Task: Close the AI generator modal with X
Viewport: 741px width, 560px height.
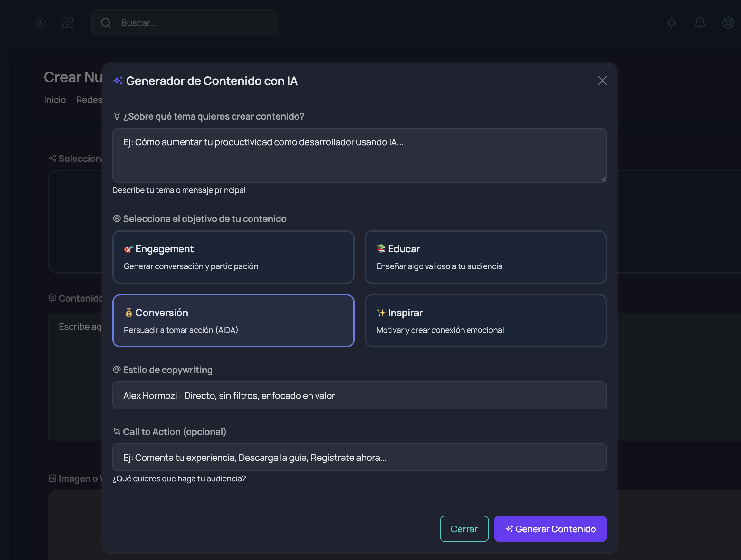Action: coord(602,81)
